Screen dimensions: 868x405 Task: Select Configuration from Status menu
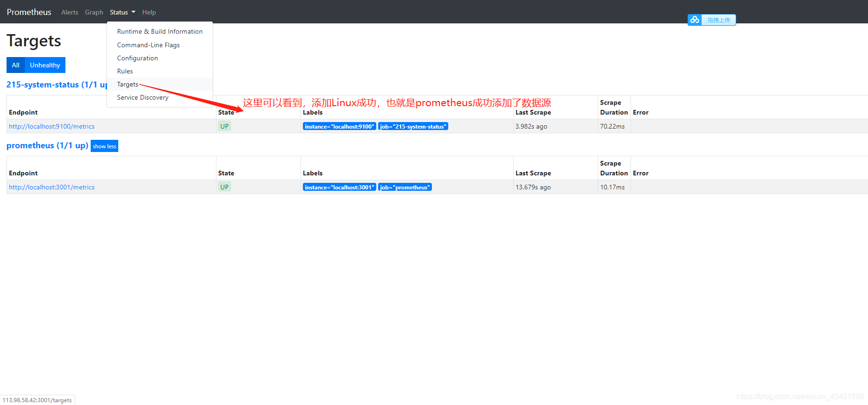click(160, 58)
